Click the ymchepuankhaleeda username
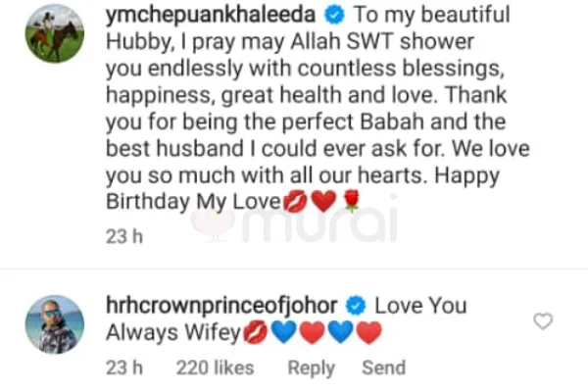The height and width of the screenshot is (392, 588). (211, 16)
